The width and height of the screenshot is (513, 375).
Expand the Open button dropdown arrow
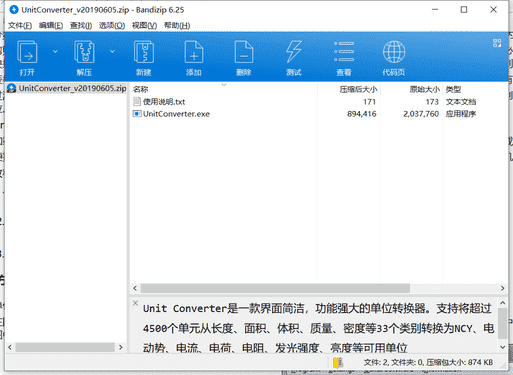[x=55, y=51]
